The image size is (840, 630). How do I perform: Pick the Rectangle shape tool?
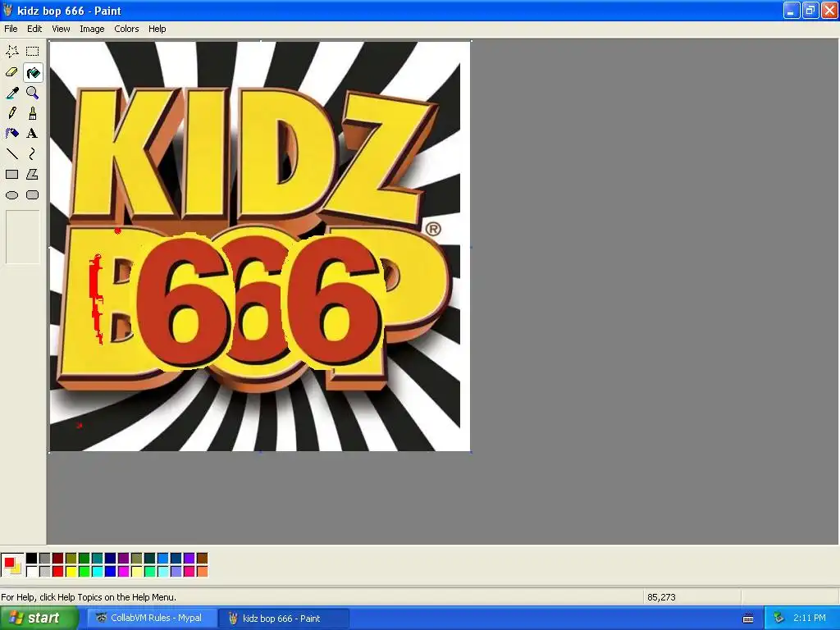[12, 175]
